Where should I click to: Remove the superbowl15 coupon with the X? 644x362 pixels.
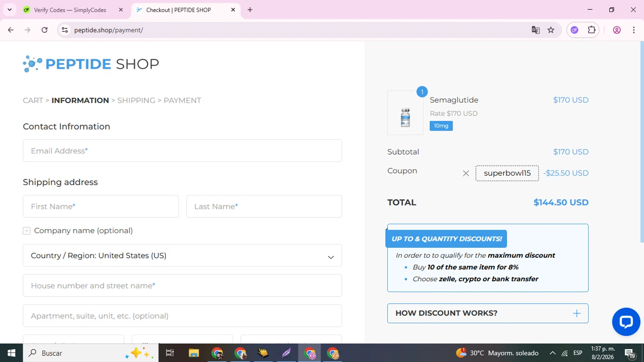[466, 173]
